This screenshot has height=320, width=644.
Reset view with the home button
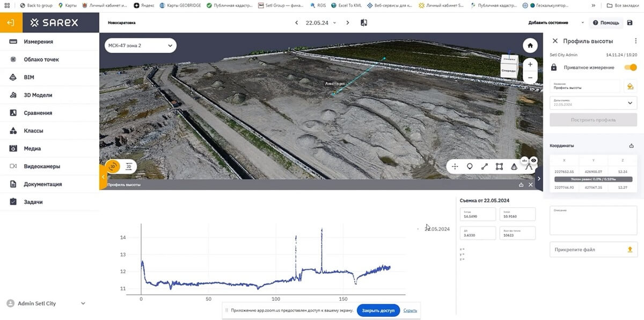point(530,45)
